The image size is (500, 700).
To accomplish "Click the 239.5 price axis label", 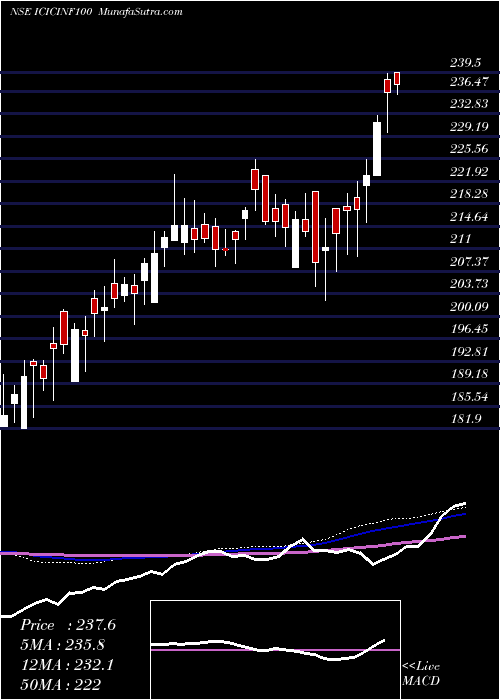I will pos(465,63).
